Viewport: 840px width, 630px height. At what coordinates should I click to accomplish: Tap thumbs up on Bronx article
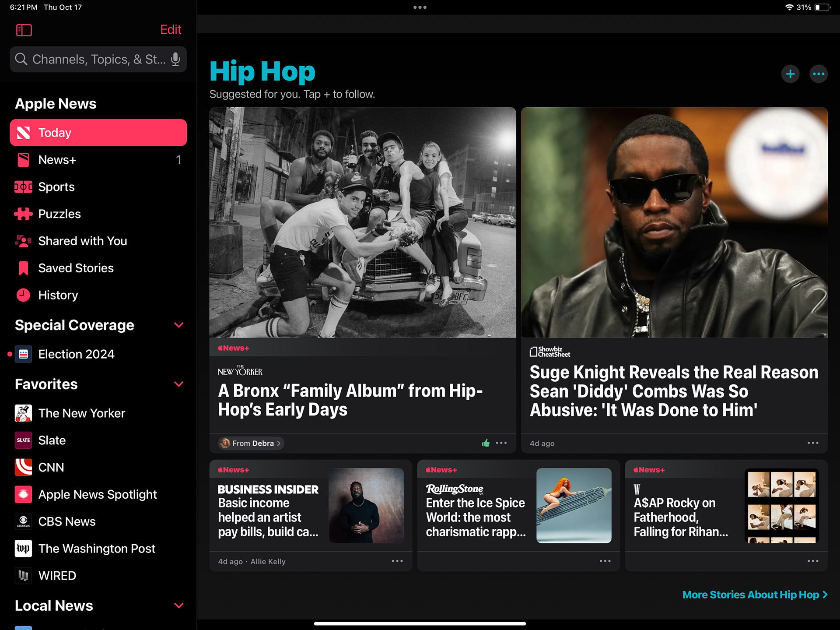click(485, 443)
